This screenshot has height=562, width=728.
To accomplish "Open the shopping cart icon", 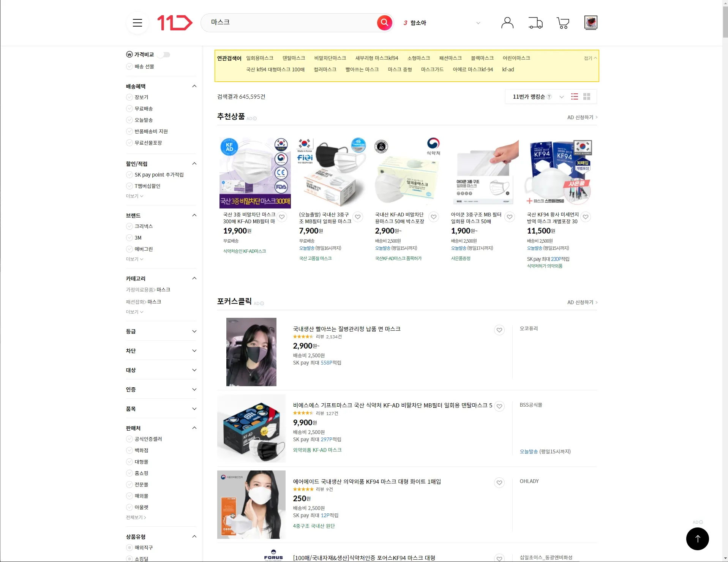I will pyautogui.click(x=563, y=23).
